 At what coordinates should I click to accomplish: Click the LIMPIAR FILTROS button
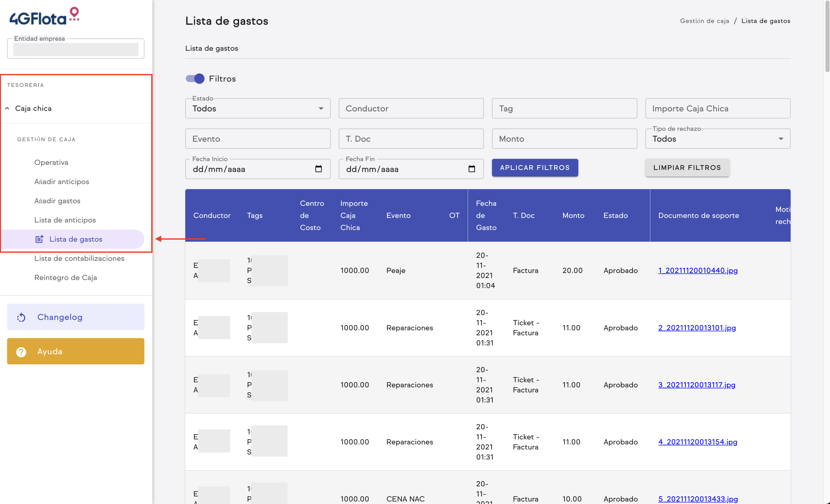pos(687,167)
